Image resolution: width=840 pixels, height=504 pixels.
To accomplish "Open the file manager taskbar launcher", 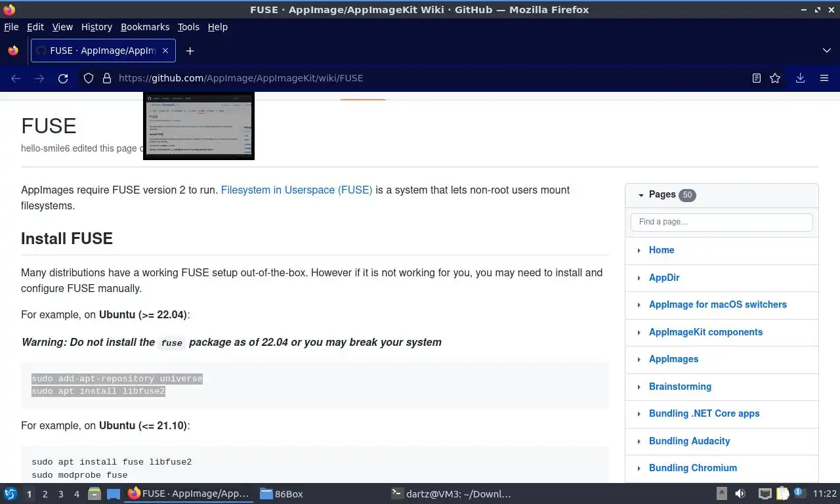I will click(94, 493).
